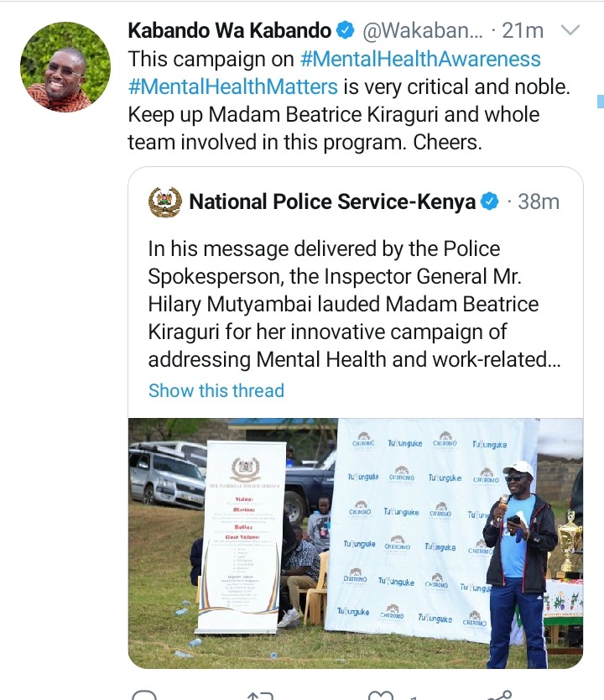
Task: Open the #MentalHealthAwareness hashtag
Action: click(420, 59)
